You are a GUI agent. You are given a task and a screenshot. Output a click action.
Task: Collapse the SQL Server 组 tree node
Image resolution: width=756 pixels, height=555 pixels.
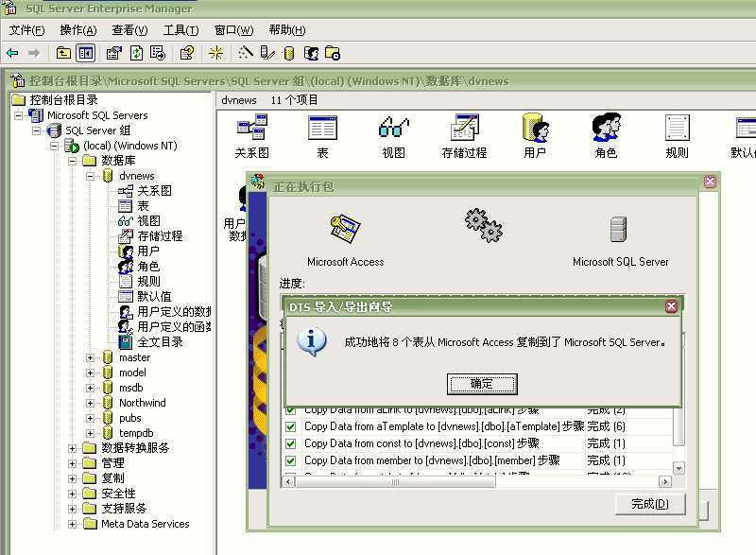36,130
